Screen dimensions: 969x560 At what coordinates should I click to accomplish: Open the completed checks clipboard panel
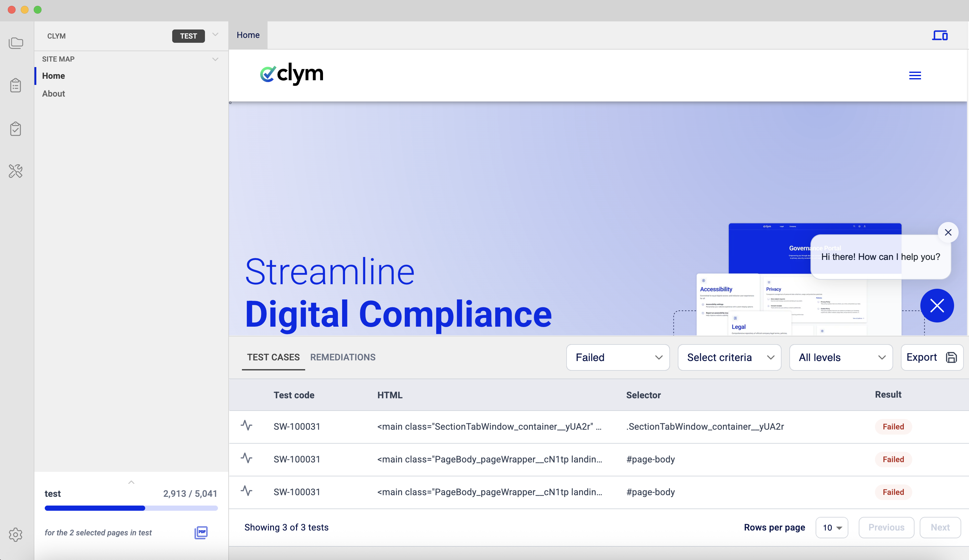(16, 129)
